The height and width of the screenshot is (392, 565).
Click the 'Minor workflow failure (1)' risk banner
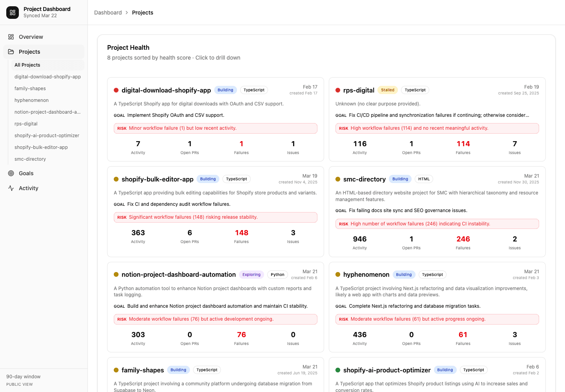point(215,128)
